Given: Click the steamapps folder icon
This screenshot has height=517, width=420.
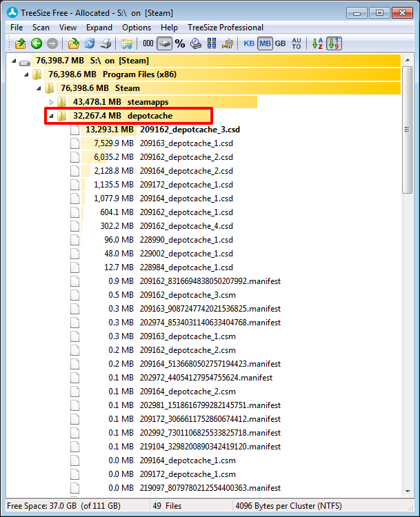Looking at the screenshot, I should 61,102.
